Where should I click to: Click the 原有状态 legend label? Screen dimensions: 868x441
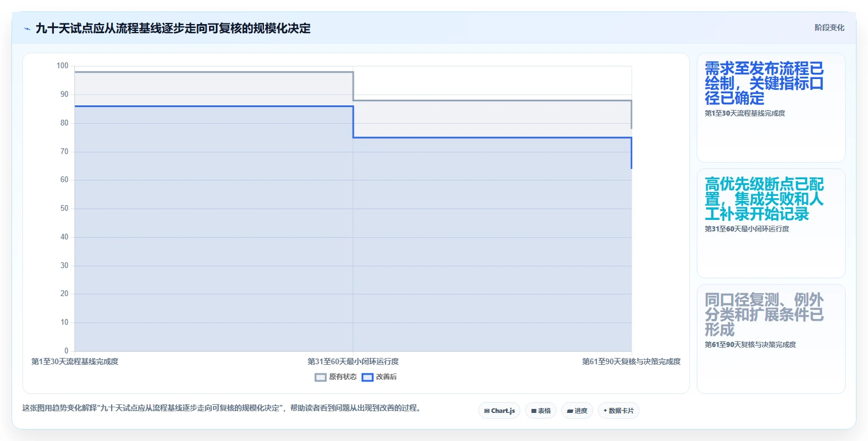pyautogui.click(x=343, y=377)
